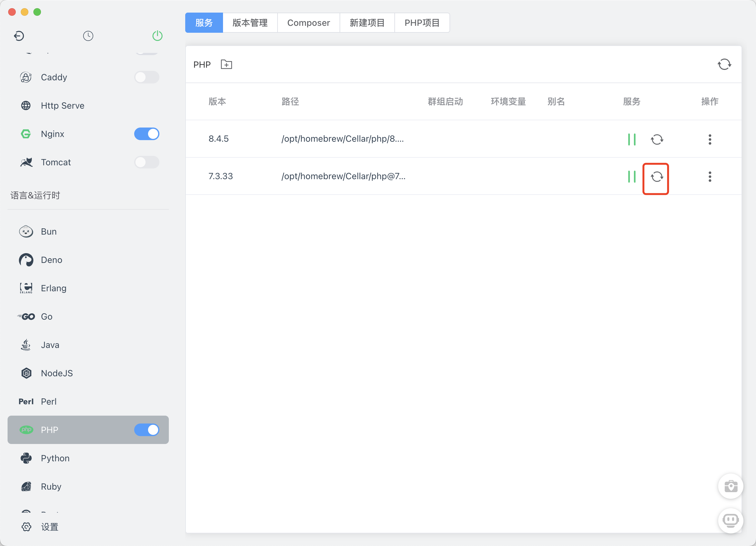Click the clock history icon
The image size is (756, 546).
88,36
